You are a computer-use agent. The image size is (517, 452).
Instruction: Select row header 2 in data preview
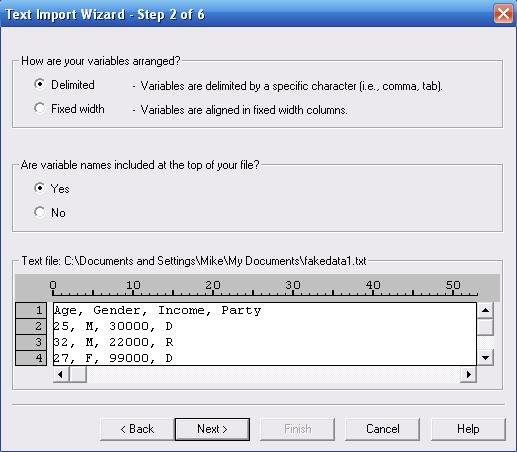(x=31, y=326)
